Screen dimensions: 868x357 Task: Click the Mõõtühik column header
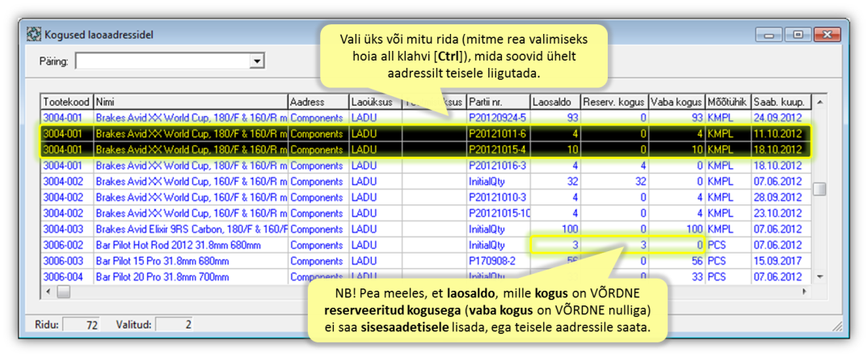point(727,103)
